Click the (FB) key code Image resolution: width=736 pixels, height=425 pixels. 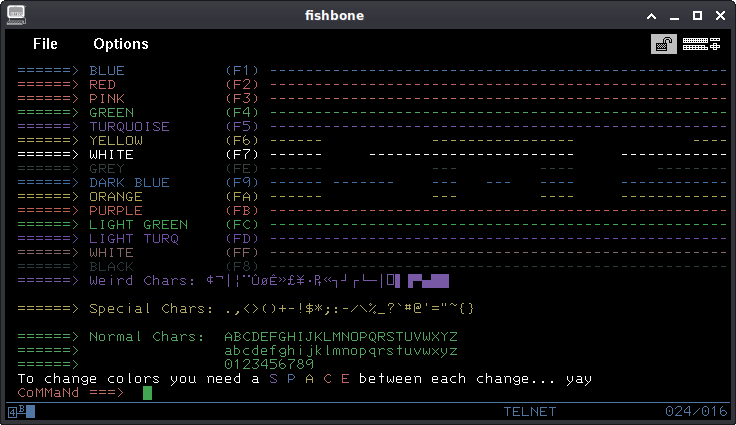242,211
